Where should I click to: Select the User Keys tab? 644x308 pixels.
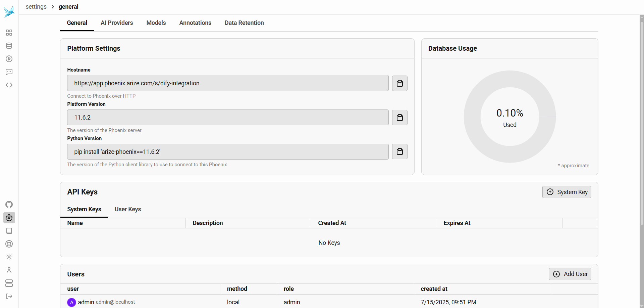(127, 209)
